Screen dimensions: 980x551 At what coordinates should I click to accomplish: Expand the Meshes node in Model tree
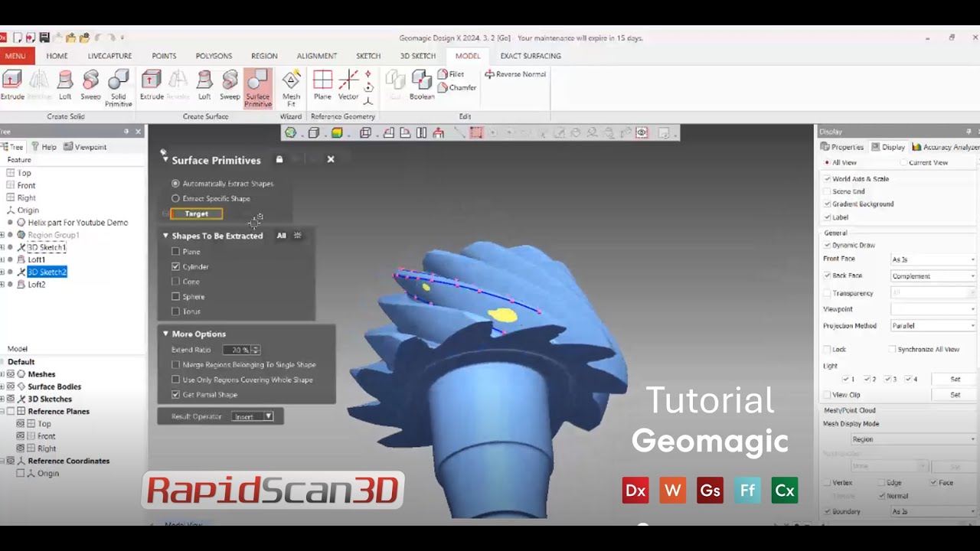(2, 374)
